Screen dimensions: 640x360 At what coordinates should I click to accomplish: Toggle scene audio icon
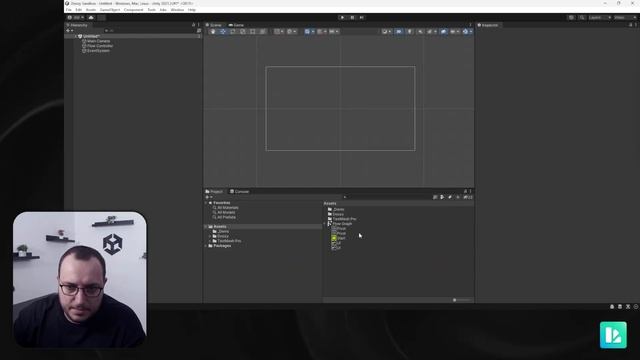[420, 31]
